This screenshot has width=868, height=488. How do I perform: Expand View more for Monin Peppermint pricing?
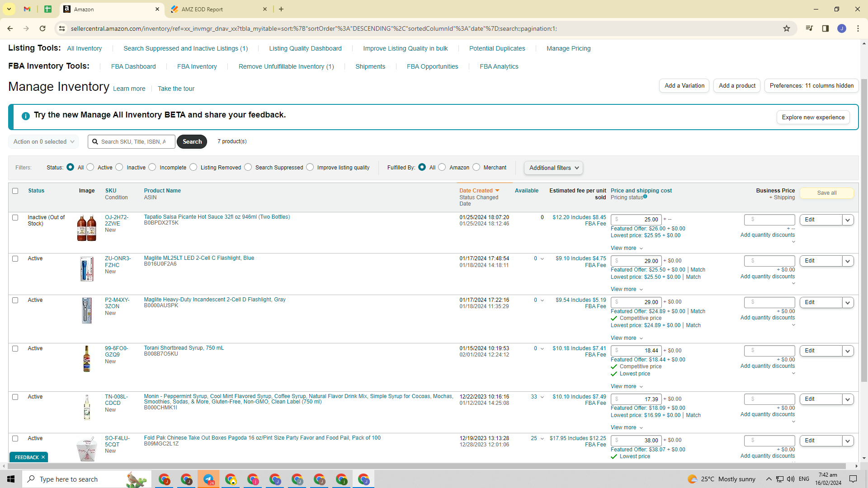click(x=627, y=427)
